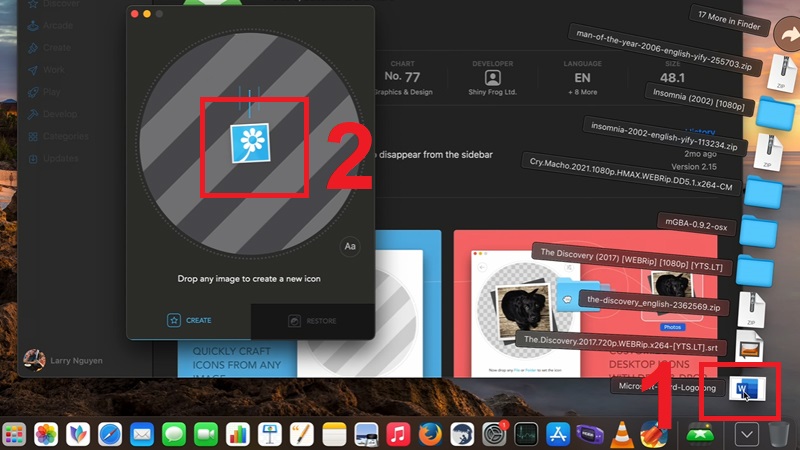Open Arcade in App Store sidebar

click(50, 26)
